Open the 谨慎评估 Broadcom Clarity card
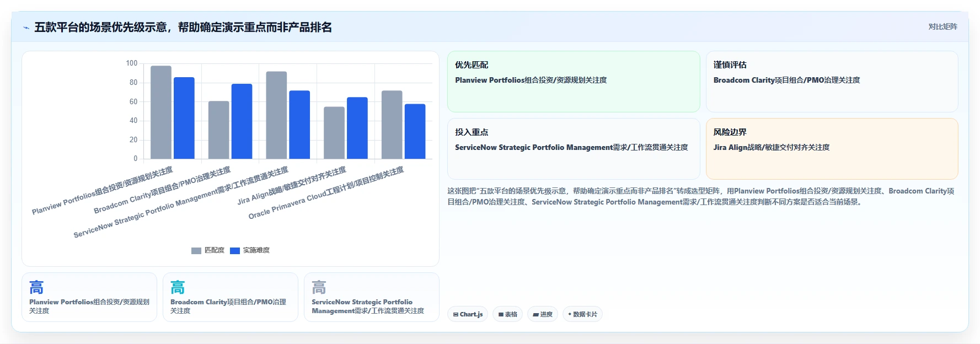The height and width of the screenshot is (344, 980). 832,82
